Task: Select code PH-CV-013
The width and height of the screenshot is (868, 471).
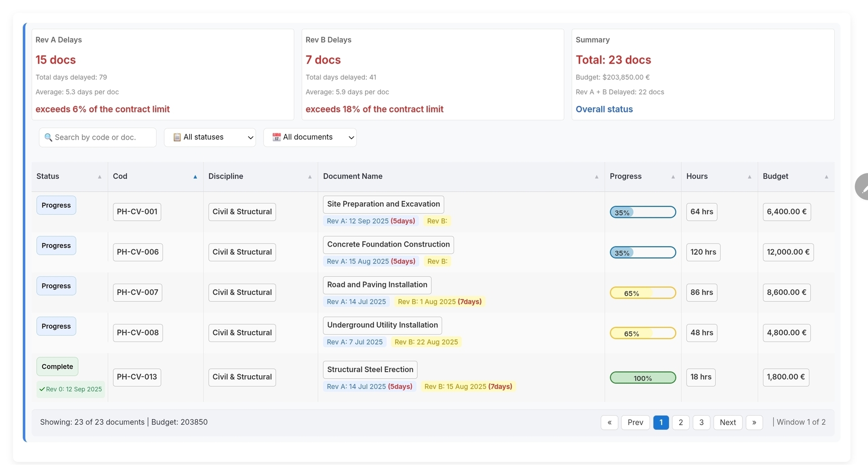Action: point(137,377)
